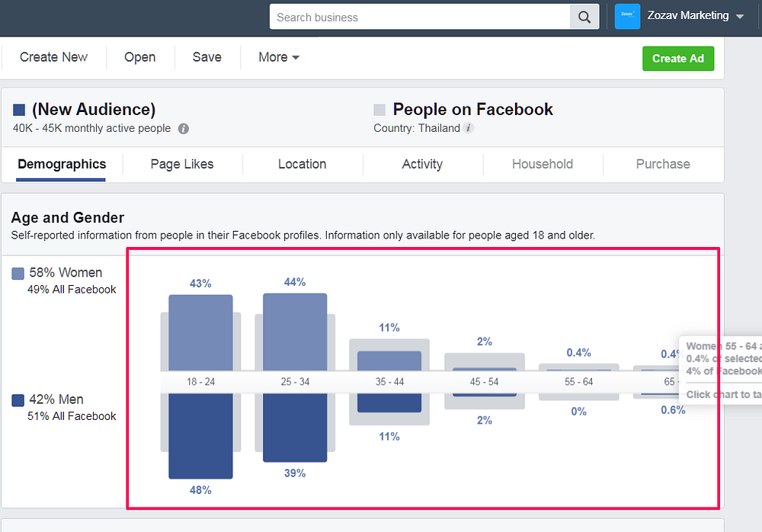Click the green Create Ad button
The image size is (762, 532).
(x=678, y=59)
